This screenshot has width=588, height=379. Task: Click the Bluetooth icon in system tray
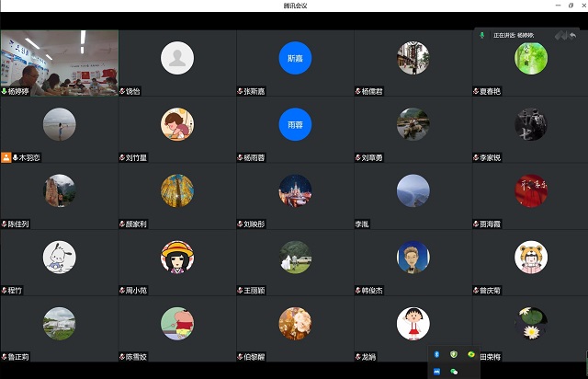(x=437, y=354)
